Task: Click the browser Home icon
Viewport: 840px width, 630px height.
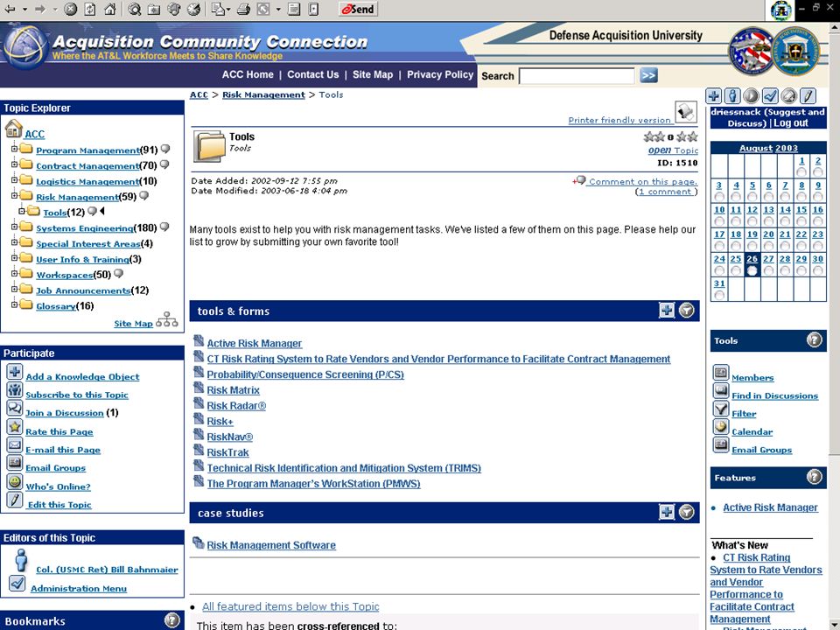Action: tap(110, 9)
